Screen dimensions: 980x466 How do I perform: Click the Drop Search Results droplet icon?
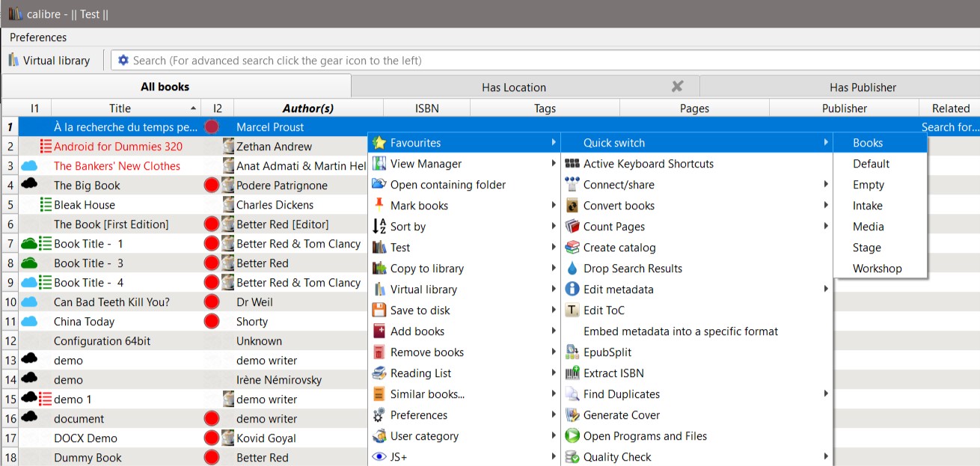pos(572,269)
